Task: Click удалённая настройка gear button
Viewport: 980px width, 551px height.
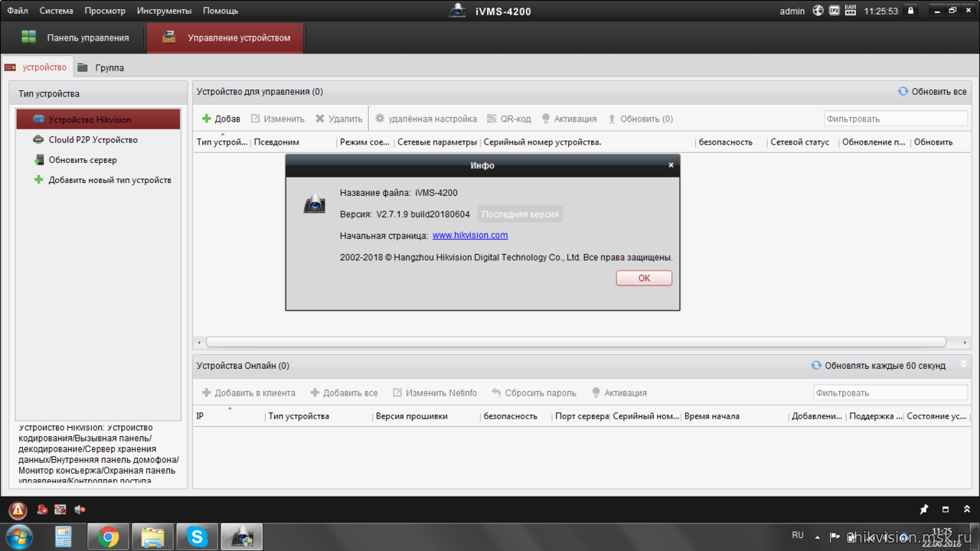Action: [x=426, y=119]
